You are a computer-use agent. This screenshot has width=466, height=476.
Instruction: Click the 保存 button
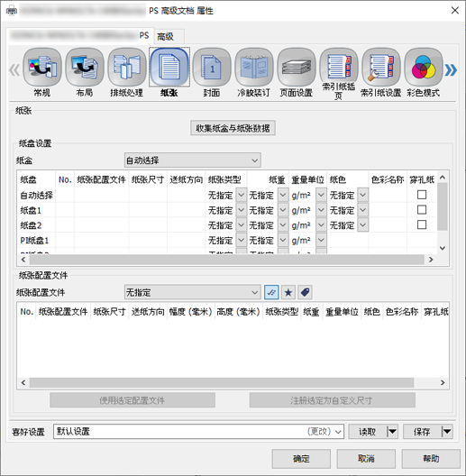click(x=422, y=431)
